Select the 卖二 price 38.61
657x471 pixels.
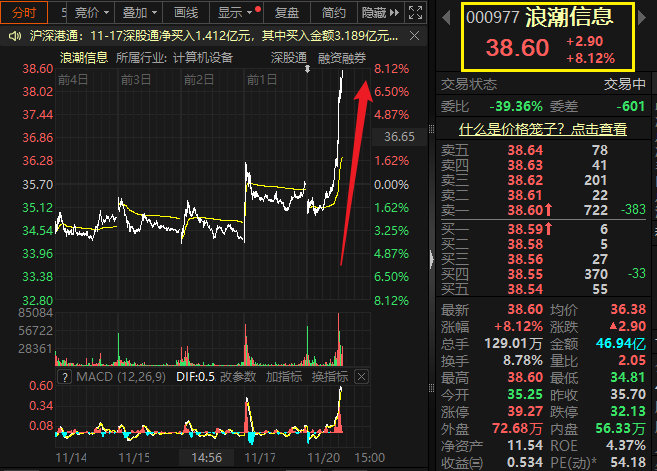click(x=525, y=195)
